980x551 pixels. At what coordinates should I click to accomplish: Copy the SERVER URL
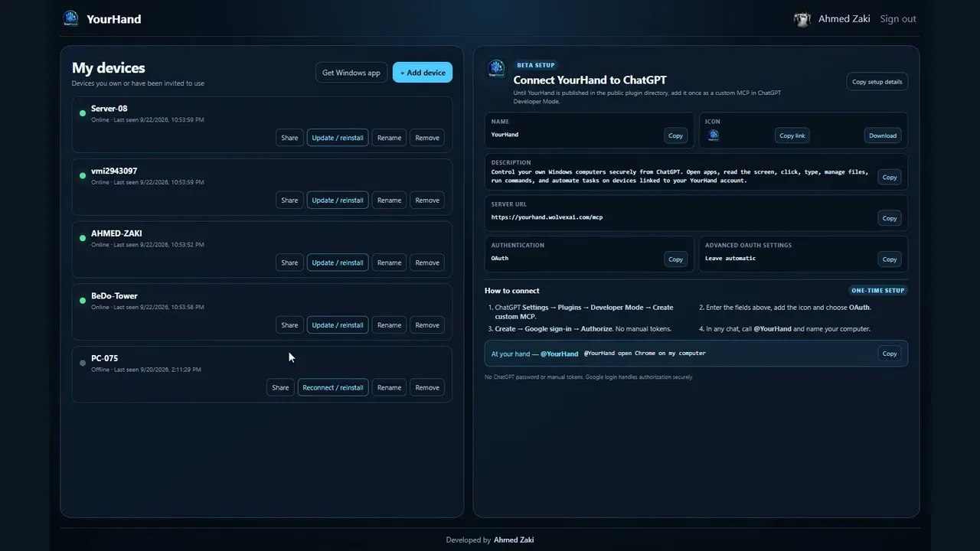[x=889, y=218]
